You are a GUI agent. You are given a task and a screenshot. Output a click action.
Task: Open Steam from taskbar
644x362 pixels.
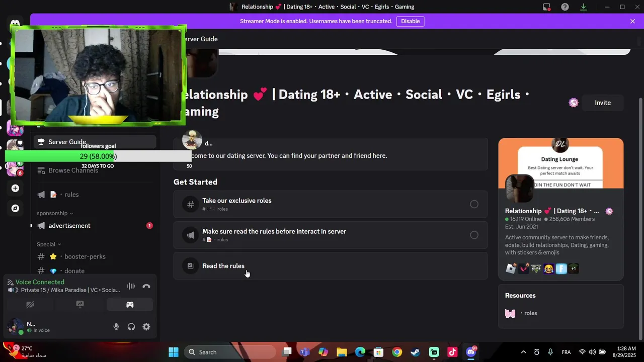(x=416, y=352)
